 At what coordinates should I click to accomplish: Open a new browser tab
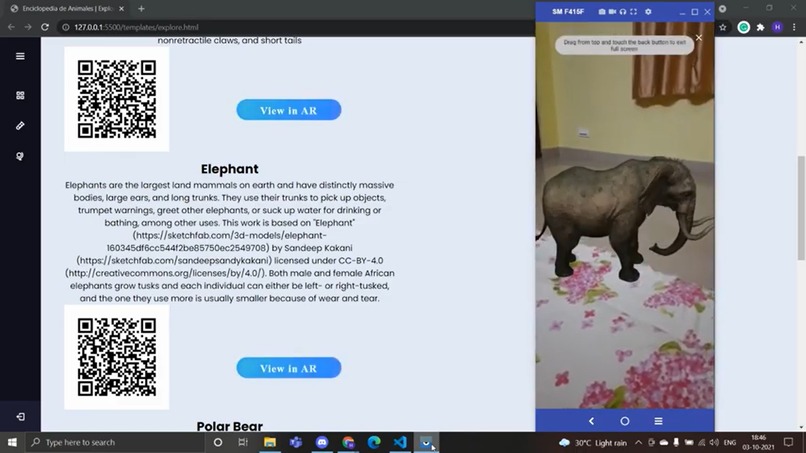141,9
